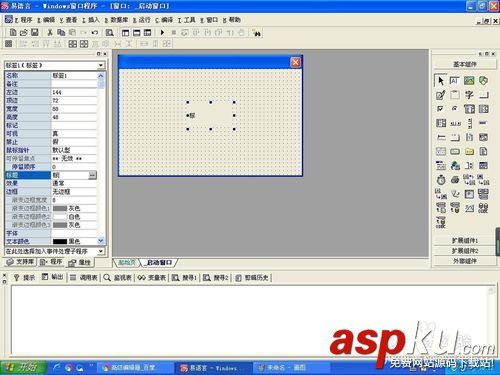This screenshot has width=500, height=375.
Task: Switch to the 属性 tab
Action: [x=80, y=263]
